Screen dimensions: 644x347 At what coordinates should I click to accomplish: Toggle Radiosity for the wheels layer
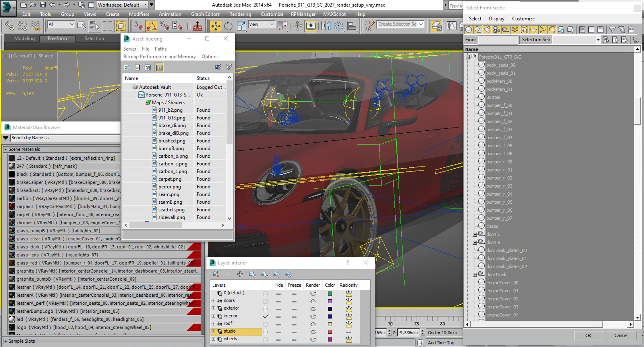pos(349,339)
